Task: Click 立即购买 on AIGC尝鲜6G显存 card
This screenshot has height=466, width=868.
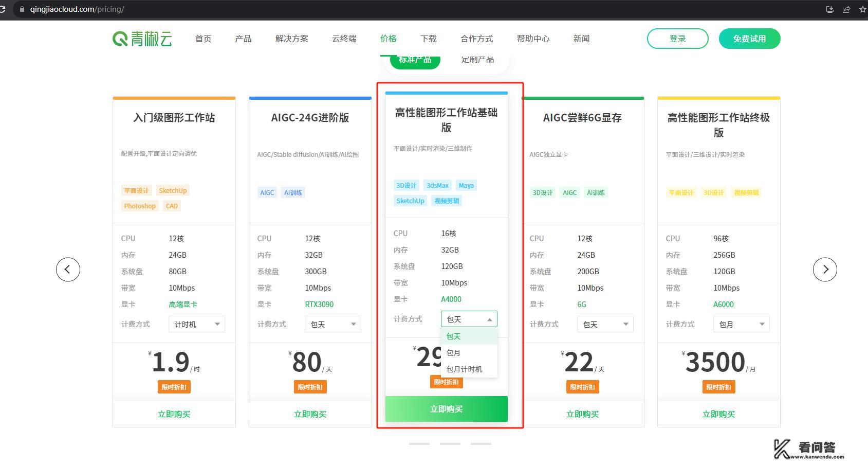Action: coord(583,414)
